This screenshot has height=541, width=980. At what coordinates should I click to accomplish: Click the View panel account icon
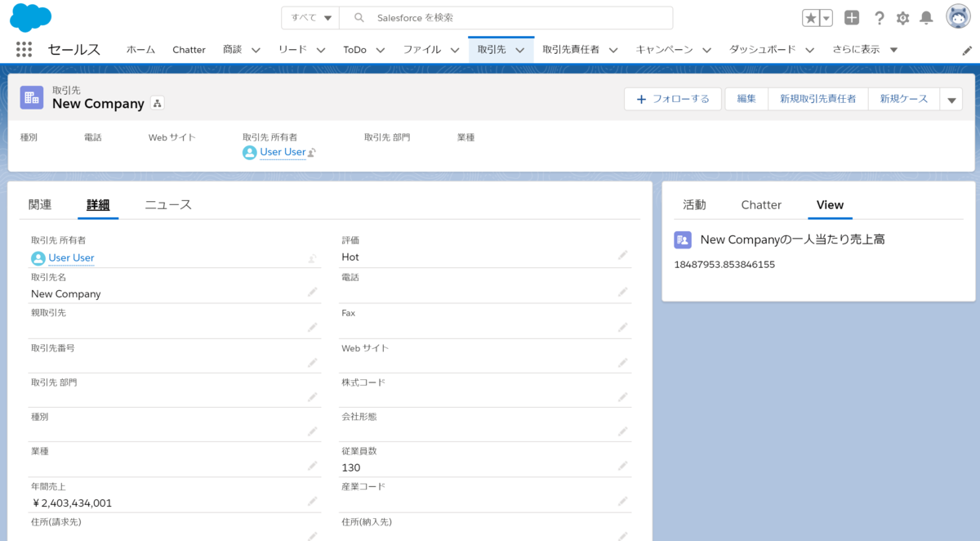click(x=682, y=239)
